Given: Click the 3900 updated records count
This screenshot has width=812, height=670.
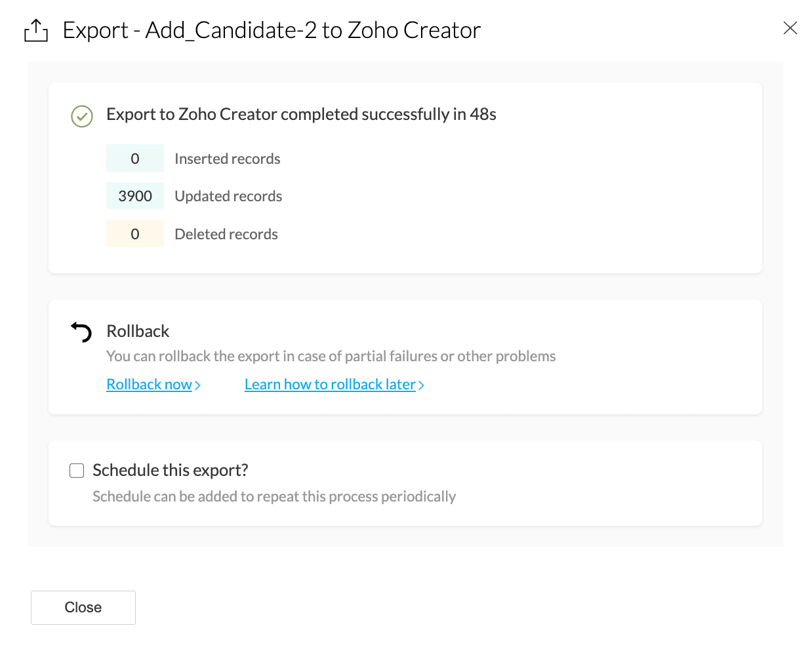Looking at the screenshot, I should 135,196.
